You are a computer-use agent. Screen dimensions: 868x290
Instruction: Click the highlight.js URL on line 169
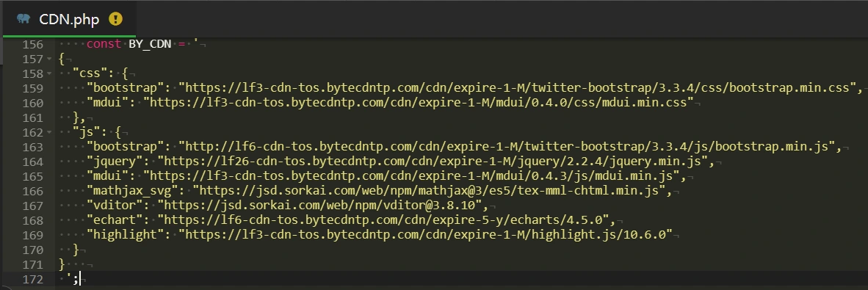point(426,235)
